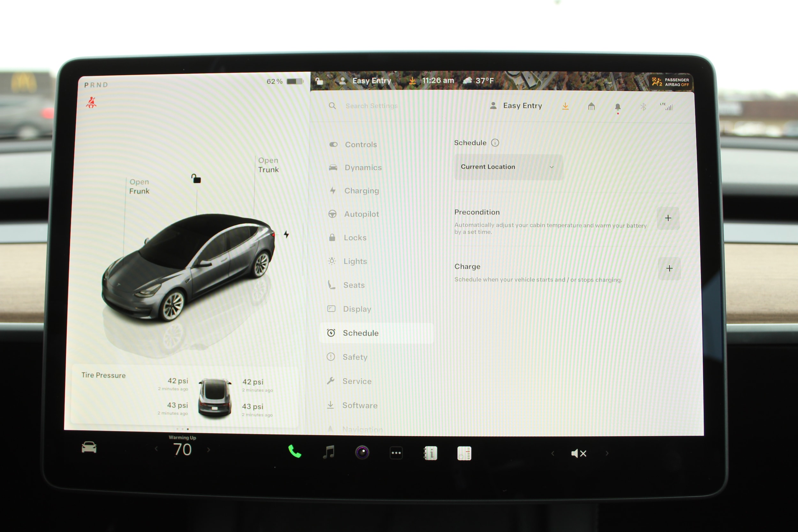
Task: Open the owner's manual icon
Action: (x=431, y=453)
